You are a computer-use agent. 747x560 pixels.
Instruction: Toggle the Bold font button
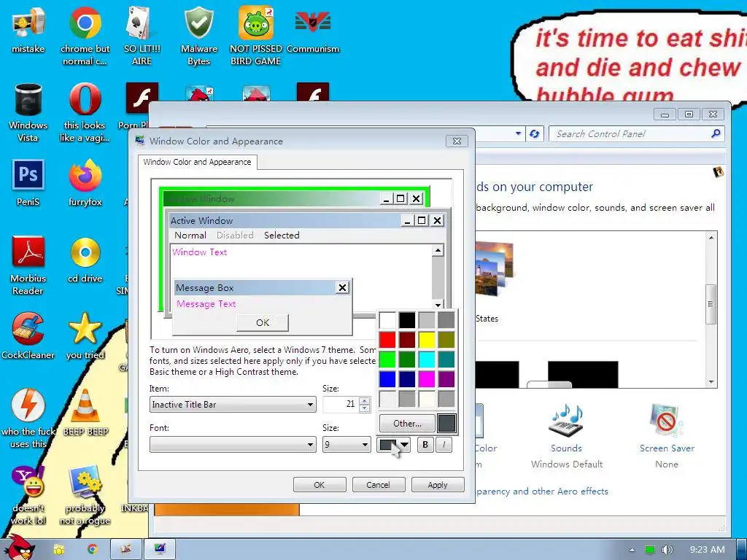pyautogui.click(x=425, y=445)
